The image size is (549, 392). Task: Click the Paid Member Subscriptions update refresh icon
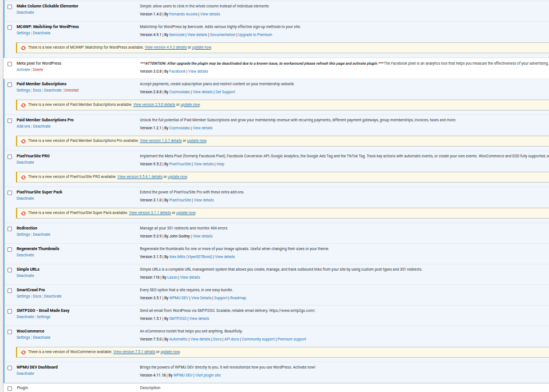coord(23,105)
